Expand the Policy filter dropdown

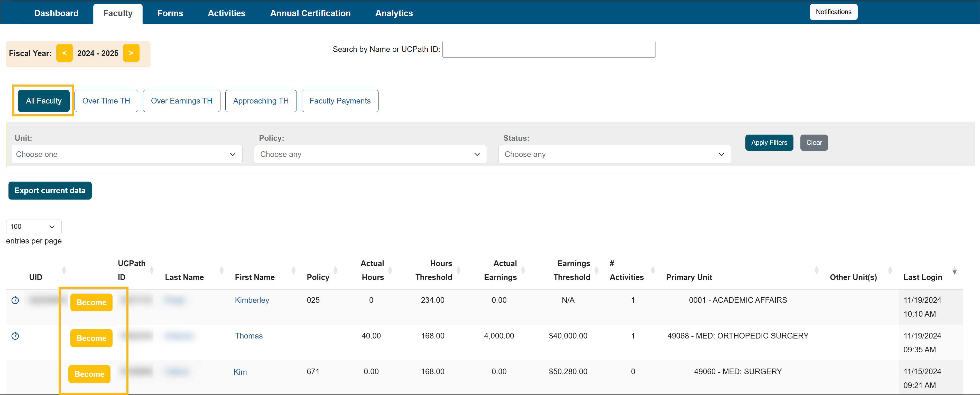pos(370,154)
